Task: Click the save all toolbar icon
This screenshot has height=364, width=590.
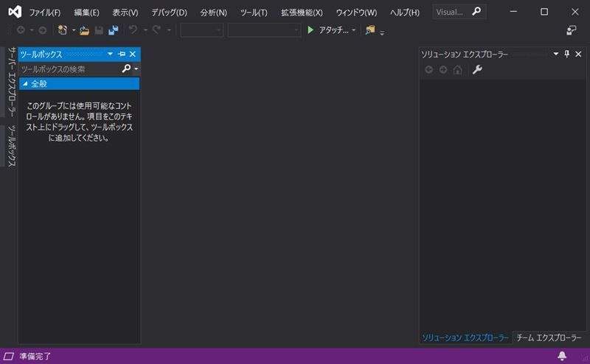Action: click(114, 30)
